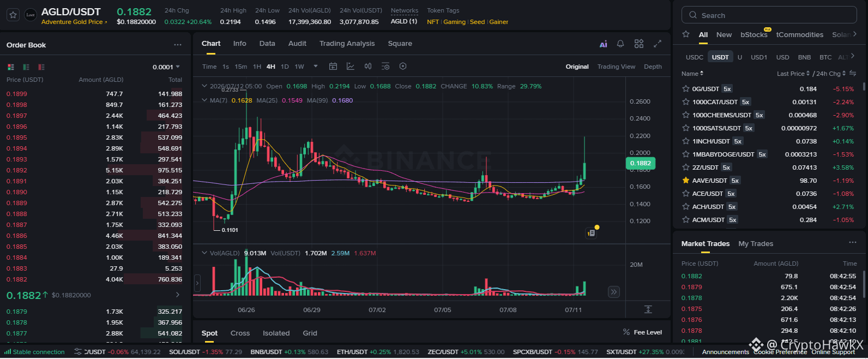Image resolution: width=868 pixels, height=359 pixels.
Task: Expand the AGLD (1) networks dropdown
Action: 404,21
